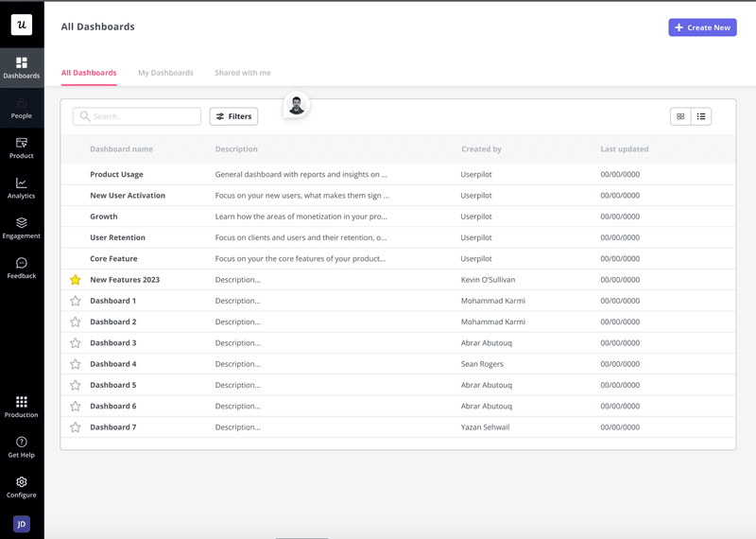
Task: Unstar the New Features 2023 dashboard
Action: point(76,280)
